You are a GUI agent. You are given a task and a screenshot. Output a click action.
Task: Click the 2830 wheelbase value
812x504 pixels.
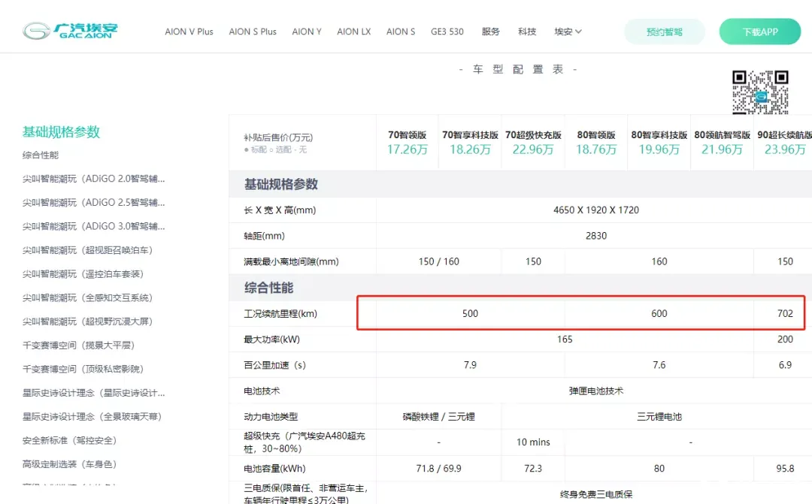point(596,236)
